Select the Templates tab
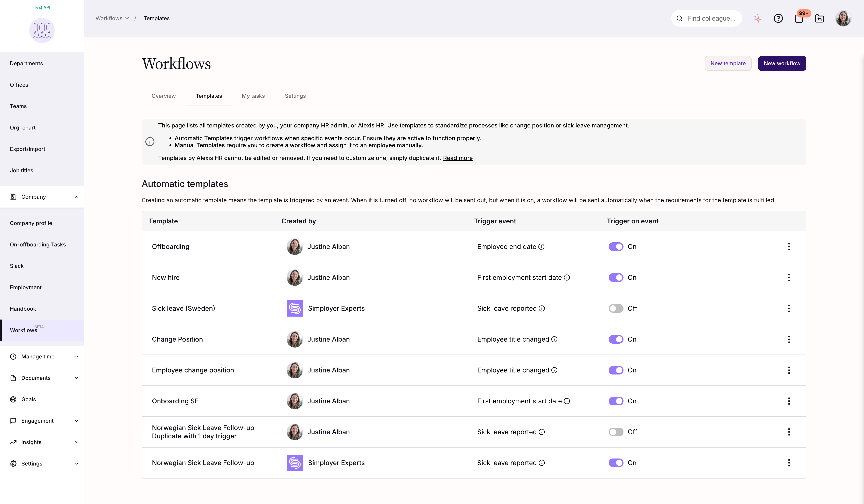Screen dimensions: 864x504 tap(209, 96)
